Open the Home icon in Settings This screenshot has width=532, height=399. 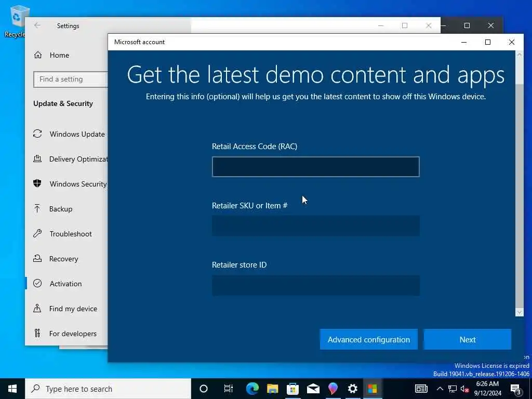(37, 55)
